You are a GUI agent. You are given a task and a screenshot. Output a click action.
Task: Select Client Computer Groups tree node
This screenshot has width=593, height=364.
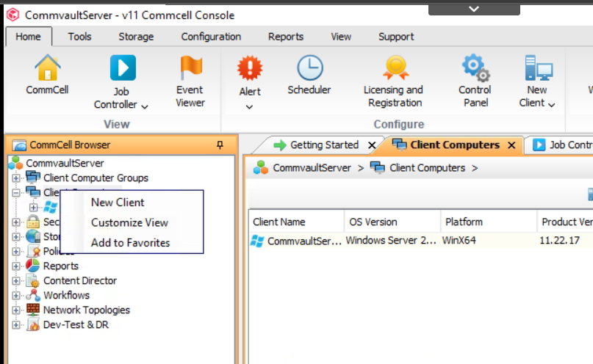(96, 178)
